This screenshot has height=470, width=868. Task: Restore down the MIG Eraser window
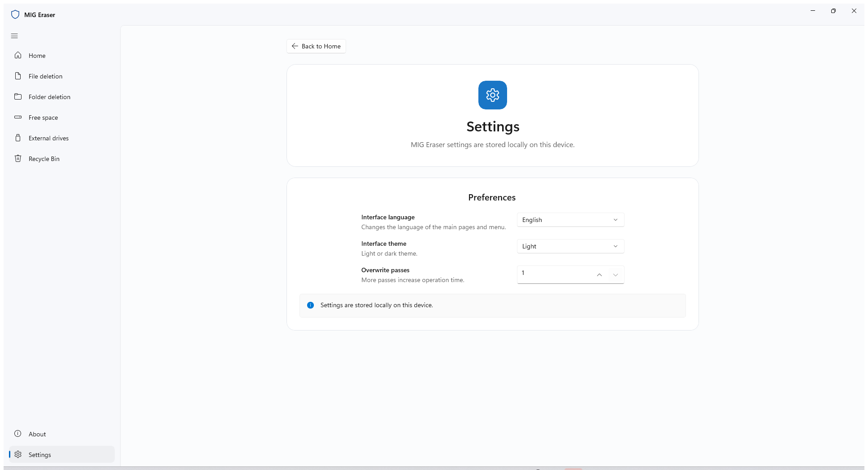(x=833, y=11)
